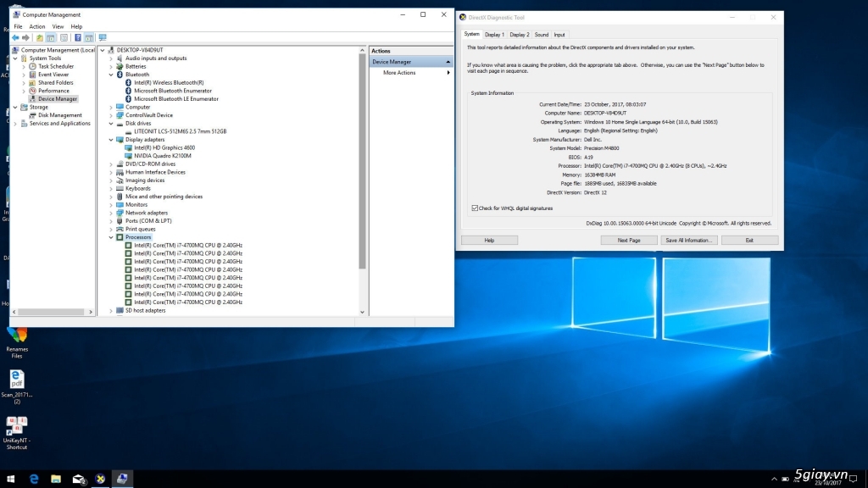Open Task Scheduler in the left tree
868x488 pixels.
[55, 66]
